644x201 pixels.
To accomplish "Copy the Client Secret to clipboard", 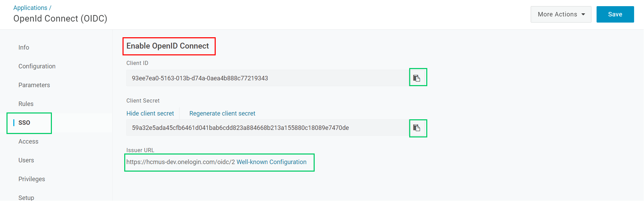I will pos(417,128).
